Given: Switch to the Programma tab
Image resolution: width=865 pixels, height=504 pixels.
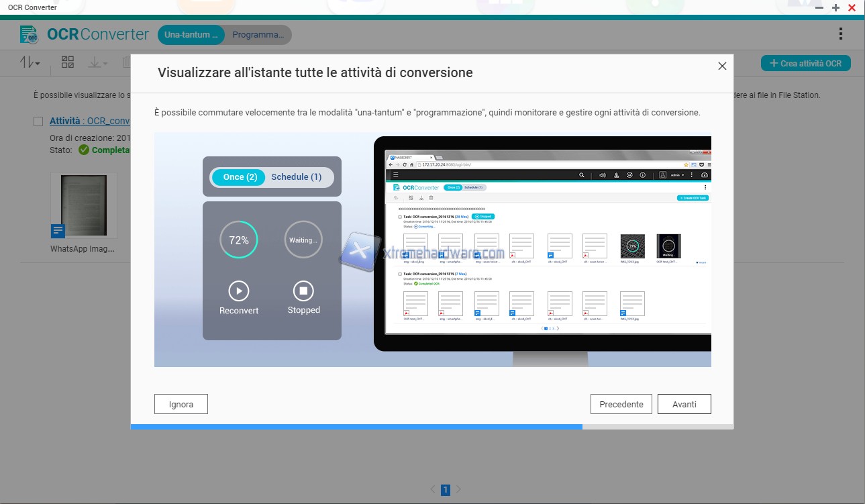Looking at the screenshot, I should tap(258, 35).
